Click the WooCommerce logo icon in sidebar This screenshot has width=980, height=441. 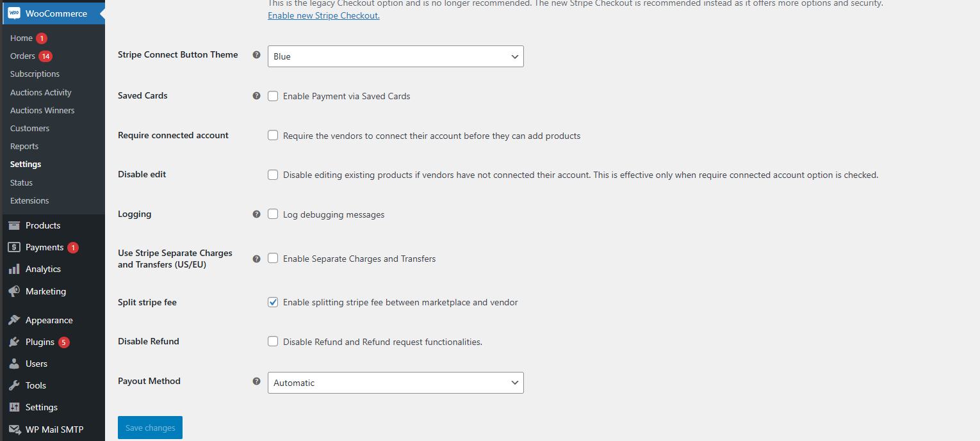(14, 13)
